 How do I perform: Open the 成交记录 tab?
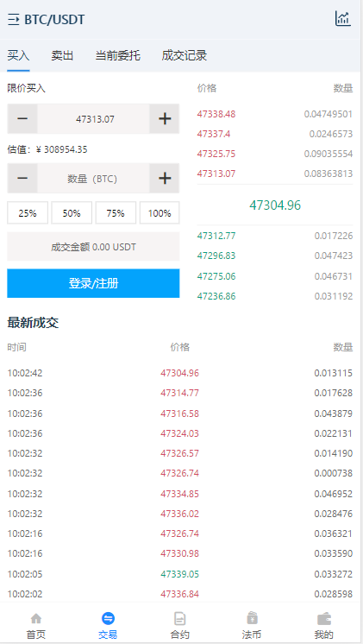(x=185, y=55)
